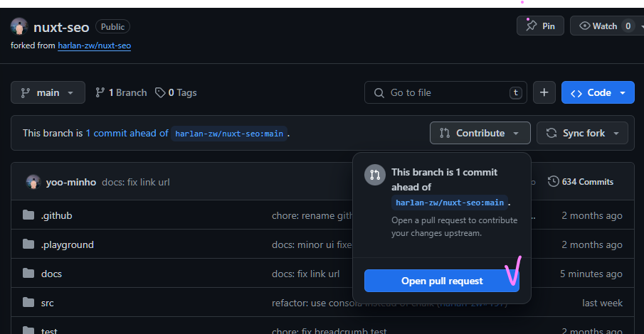Open the docs folder
The height and width of the screenshot is (334, 644).
(x=51, y=274)
